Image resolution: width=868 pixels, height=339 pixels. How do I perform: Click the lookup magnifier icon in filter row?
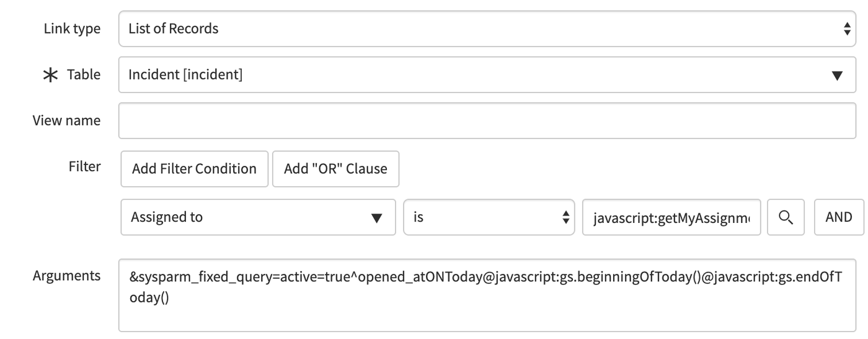(786, 217)
